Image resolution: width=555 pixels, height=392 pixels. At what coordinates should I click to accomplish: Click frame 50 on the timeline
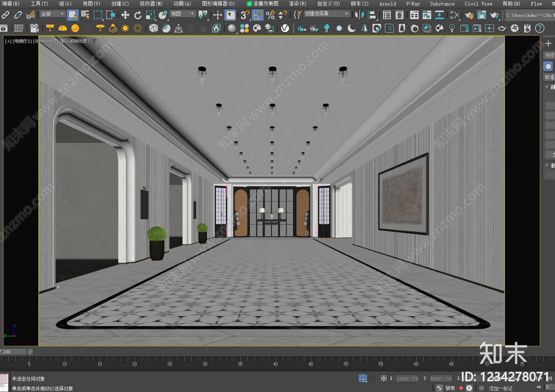tap(346, 363)
